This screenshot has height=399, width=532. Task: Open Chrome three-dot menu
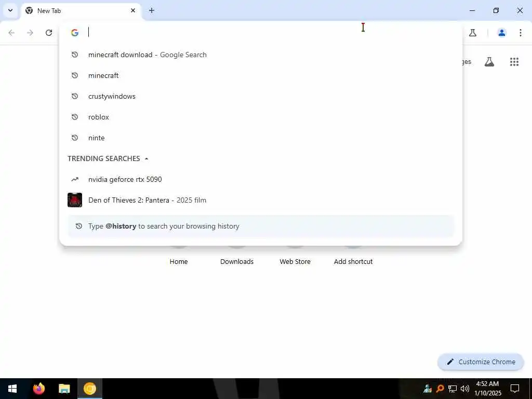click(x=521, y=33)
